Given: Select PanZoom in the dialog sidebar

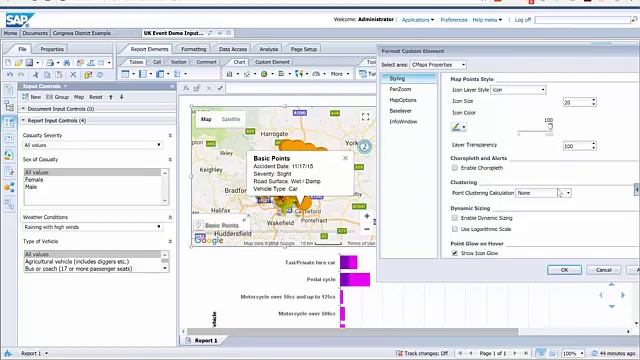Looking at the screenshot, I should click(x=400, y=89).
